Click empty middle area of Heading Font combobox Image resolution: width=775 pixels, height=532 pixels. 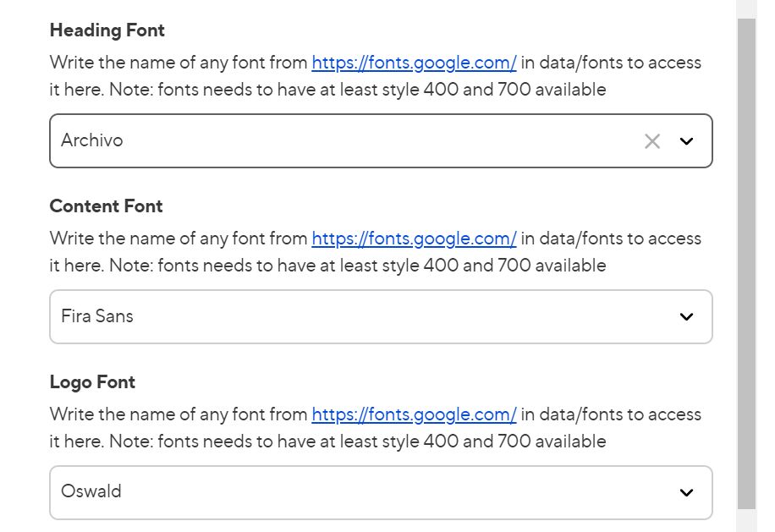(x=381, y=141)
